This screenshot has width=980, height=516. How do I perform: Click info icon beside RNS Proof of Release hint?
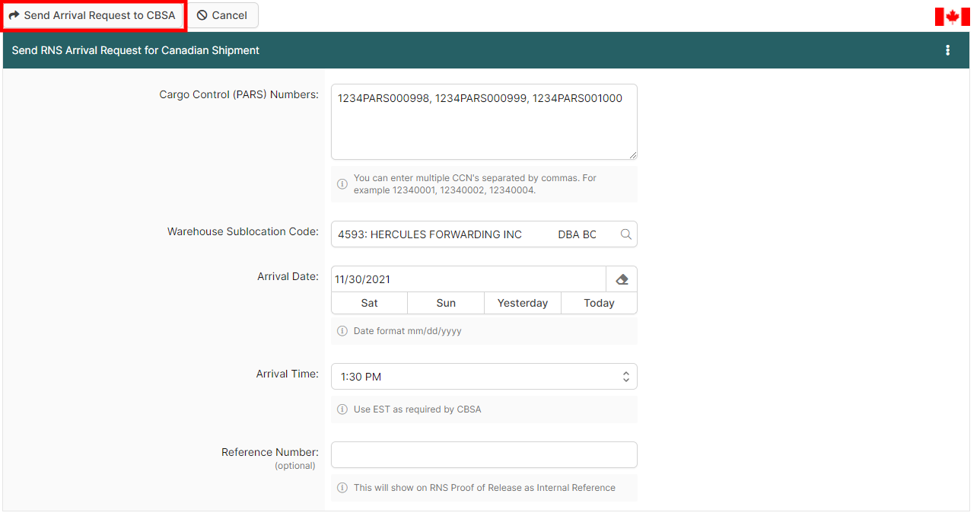342,488
